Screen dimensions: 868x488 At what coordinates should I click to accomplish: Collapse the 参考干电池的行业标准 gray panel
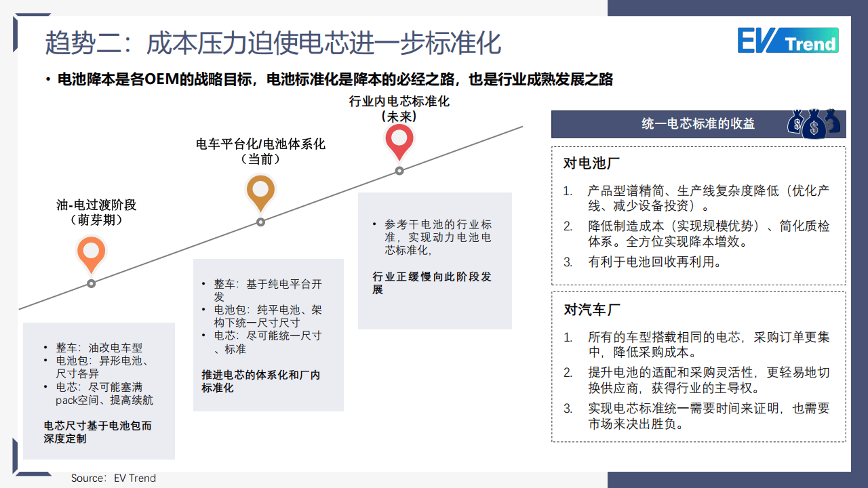click(x=434, y=261)
